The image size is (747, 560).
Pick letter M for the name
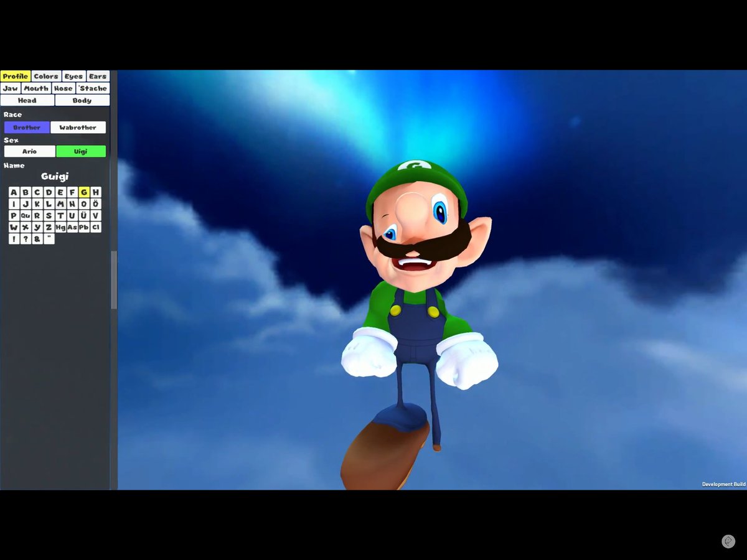[x=60, y=204]
